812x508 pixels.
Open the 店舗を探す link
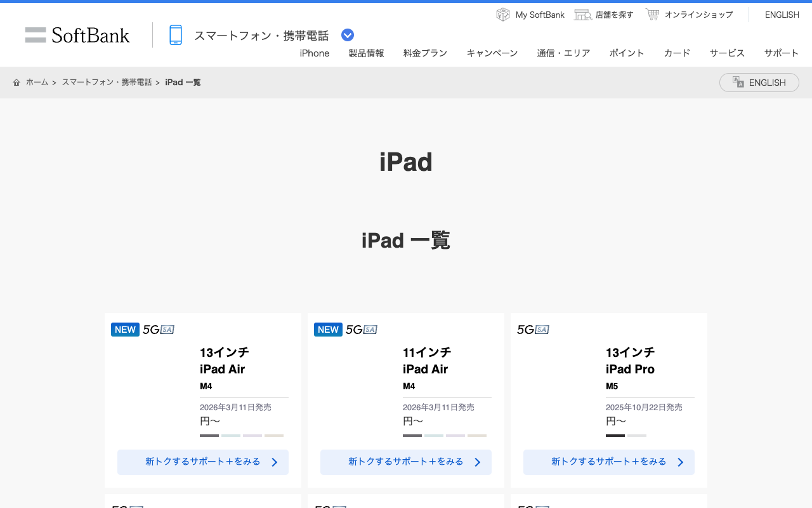click(x=615, y=15)
